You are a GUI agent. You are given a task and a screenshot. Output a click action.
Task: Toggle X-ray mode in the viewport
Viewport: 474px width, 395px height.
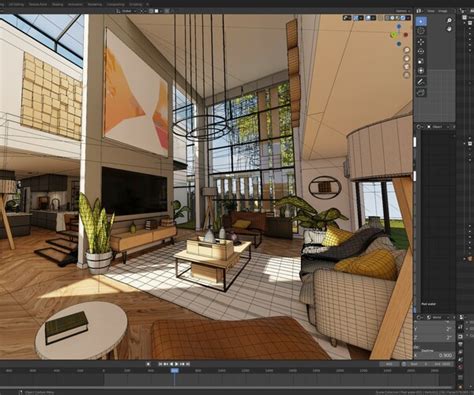tap(380, 18)
